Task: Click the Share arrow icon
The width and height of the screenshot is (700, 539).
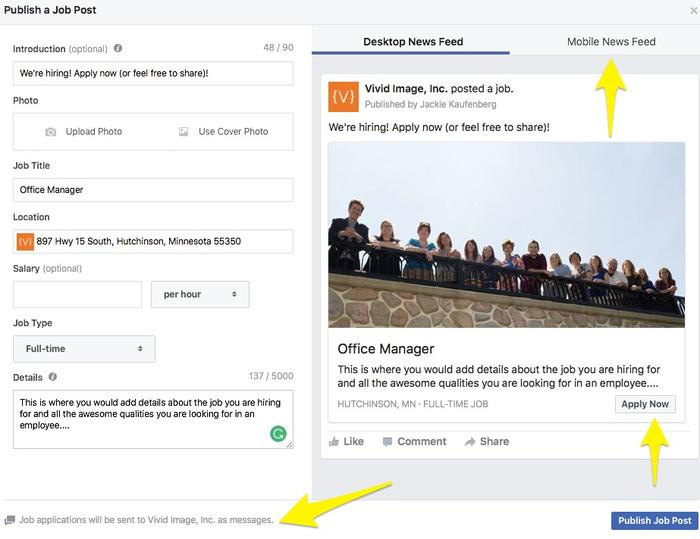Action: [469, 441]
